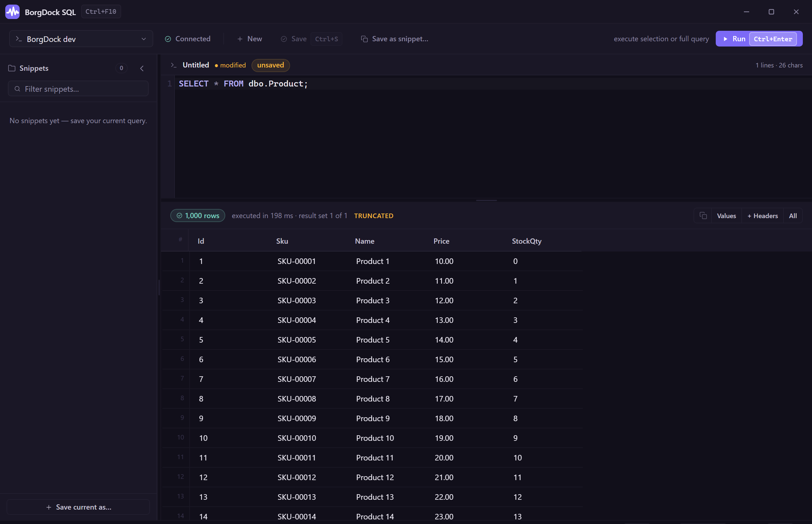Viewport: 812px width, 524px height.
Task: Click the 1,000 rows result badge
Action: 198,216
